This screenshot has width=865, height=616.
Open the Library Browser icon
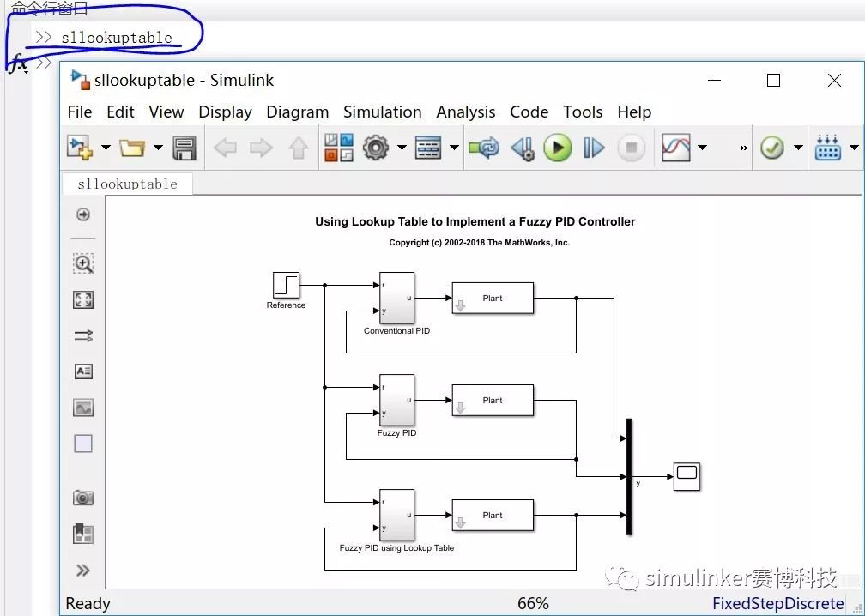[x=339, y=148]
